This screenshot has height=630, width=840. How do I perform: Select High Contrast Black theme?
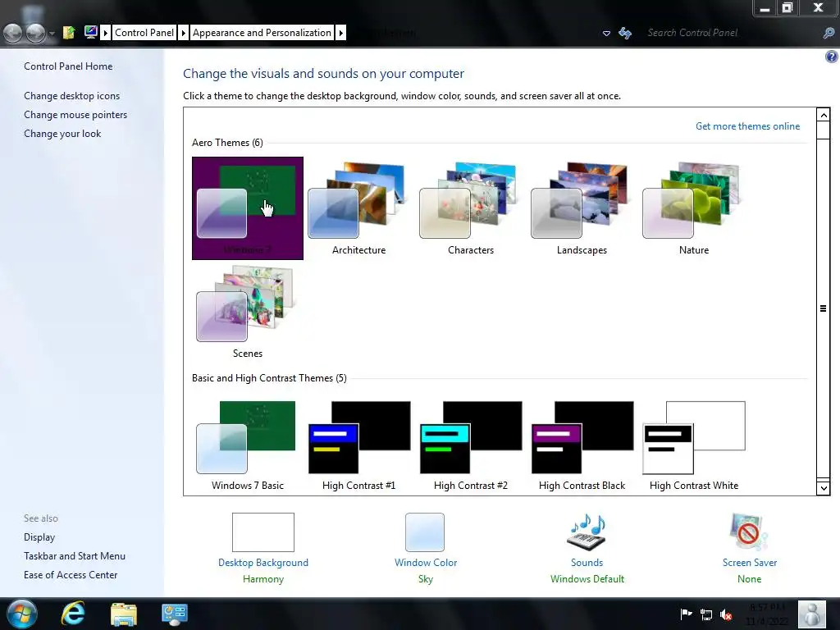(582, 445)
